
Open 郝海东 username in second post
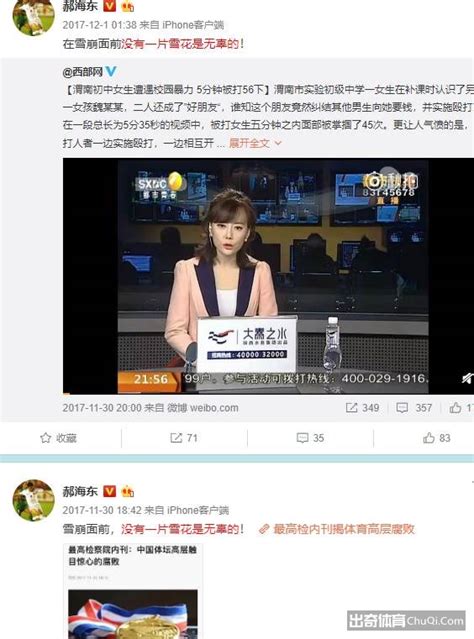[x=80, y=491]
